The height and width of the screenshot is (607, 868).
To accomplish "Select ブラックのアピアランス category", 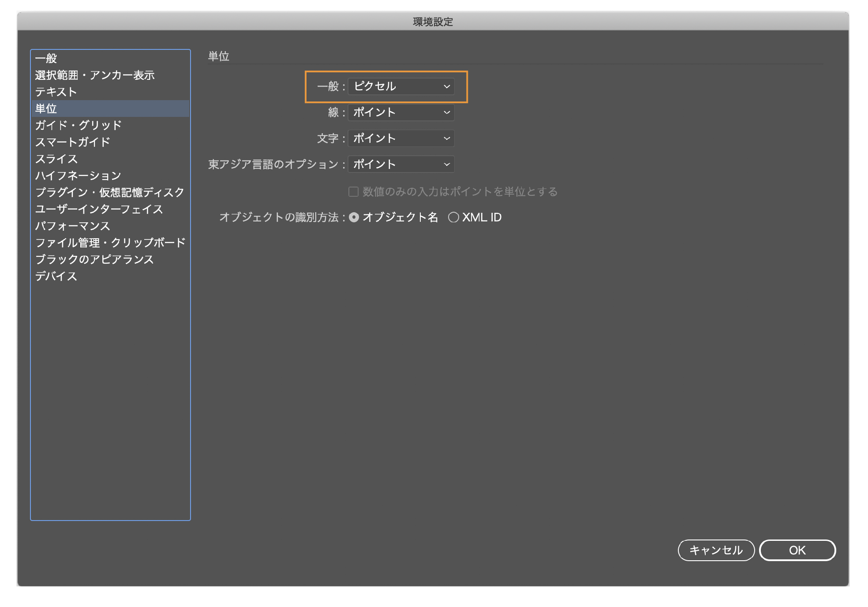I will 110,259.
